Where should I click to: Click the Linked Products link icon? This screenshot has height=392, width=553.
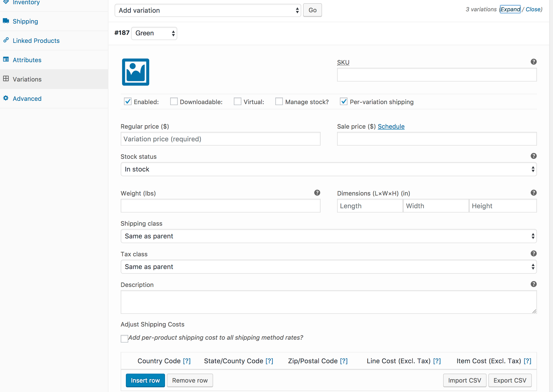(x=6, y=40)
